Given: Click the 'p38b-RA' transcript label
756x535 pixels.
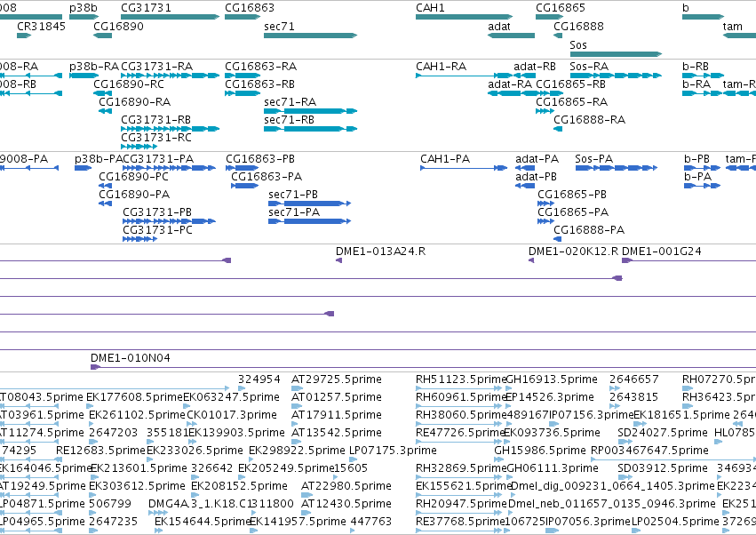Looking at the screenshot, I should [94, 67].
